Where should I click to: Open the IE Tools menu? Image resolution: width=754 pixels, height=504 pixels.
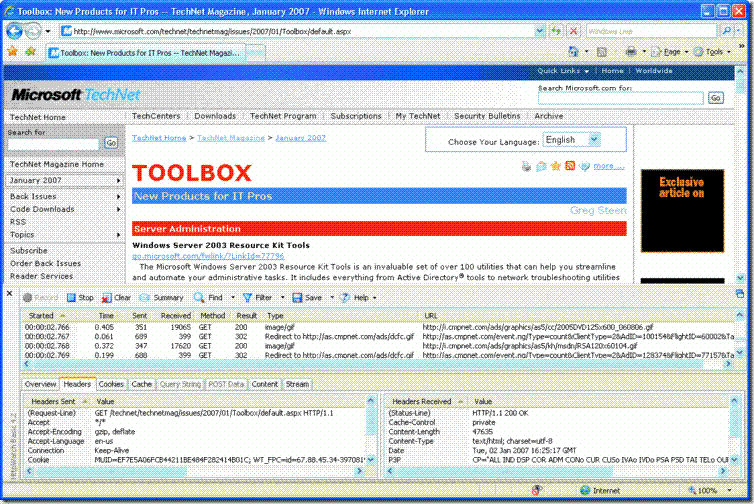(712, 52)
